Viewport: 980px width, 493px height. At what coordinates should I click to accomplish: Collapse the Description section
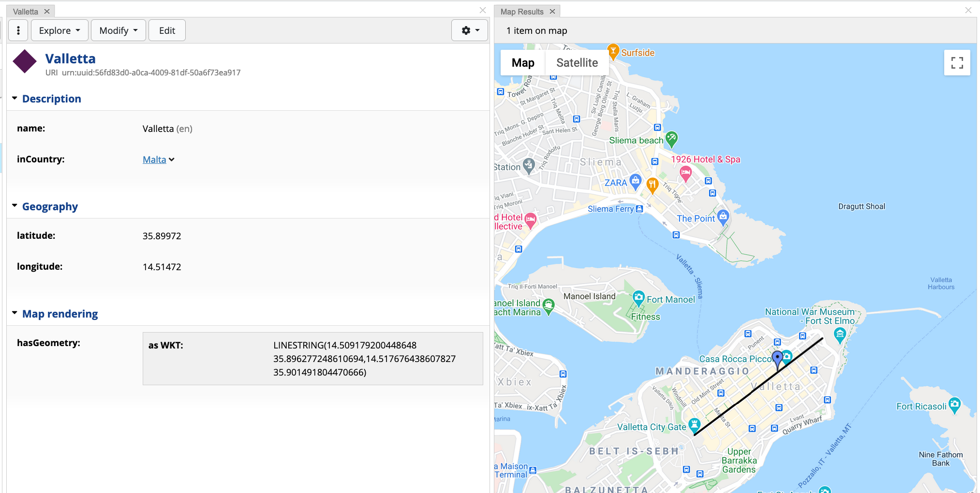tap(15, 99)
